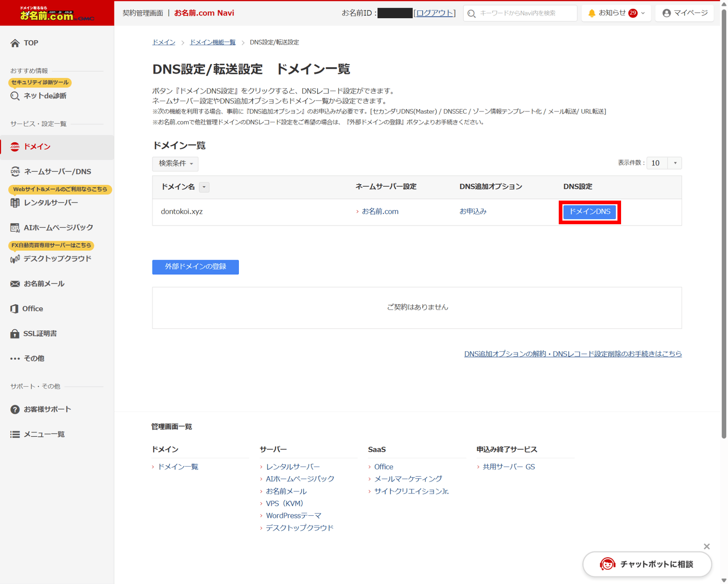
Task: Click the お名前メール envelope icon
Action: click(x=15, y=284)
